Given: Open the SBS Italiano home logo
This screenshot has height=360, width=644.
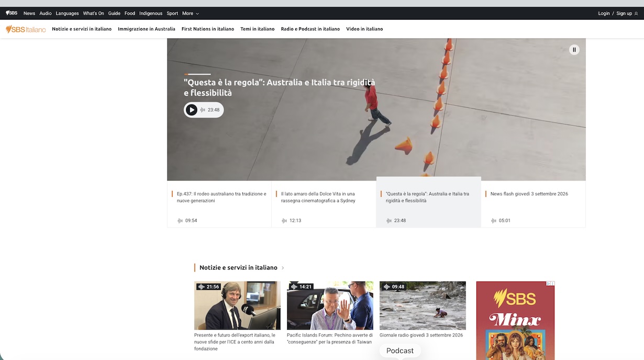Looking at the screenshot, I should point(26,29).
